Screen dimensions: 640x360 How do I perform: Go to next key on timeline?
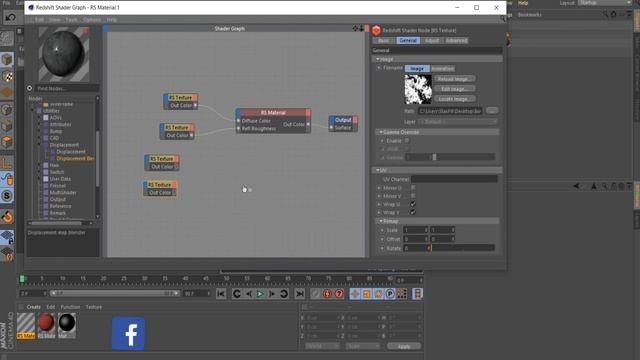[284, 294]
